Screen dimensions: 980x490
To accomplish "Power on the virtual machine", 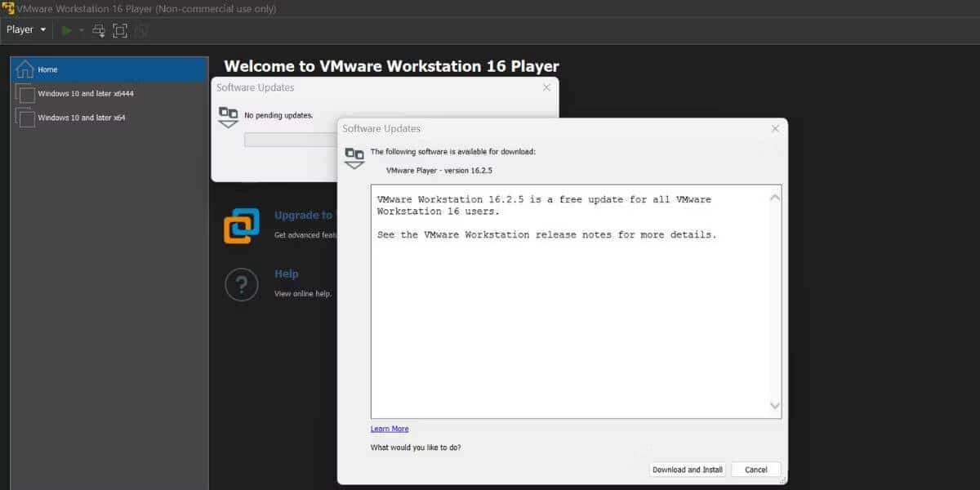I will [x=66, y=29].
